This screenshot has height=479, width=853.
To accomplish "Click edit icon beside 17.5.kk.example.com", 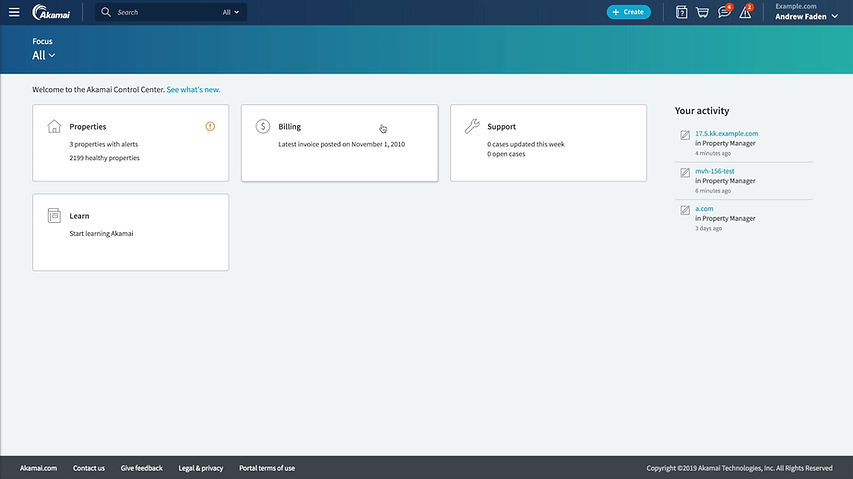I will [x=685, y=135].
